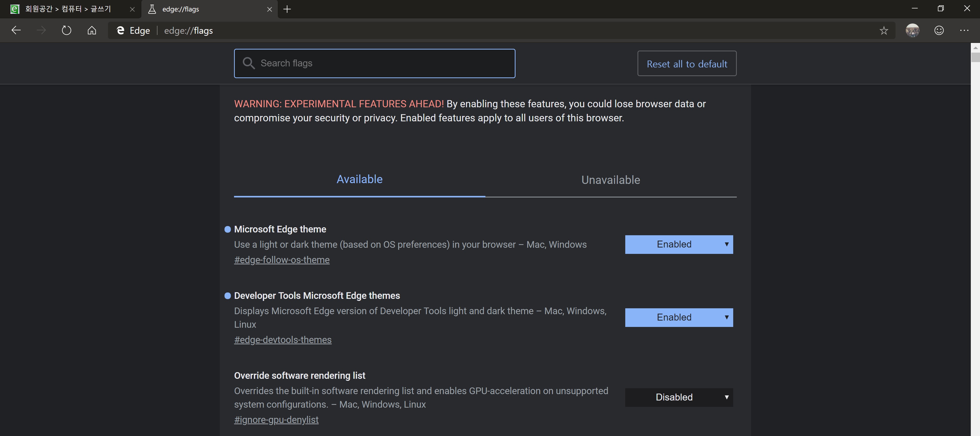Click the Edge logo site info icon
This screenshot has width=980, height=436.
pos(121,30)
